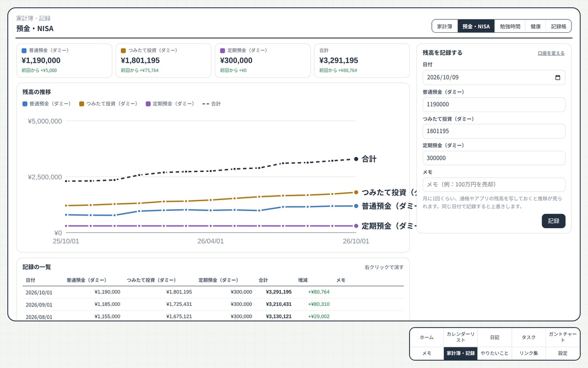Switch to the 記録帳 tab
Image resolution: width=588 pixels, height=368 pixels.
(558, 26)
